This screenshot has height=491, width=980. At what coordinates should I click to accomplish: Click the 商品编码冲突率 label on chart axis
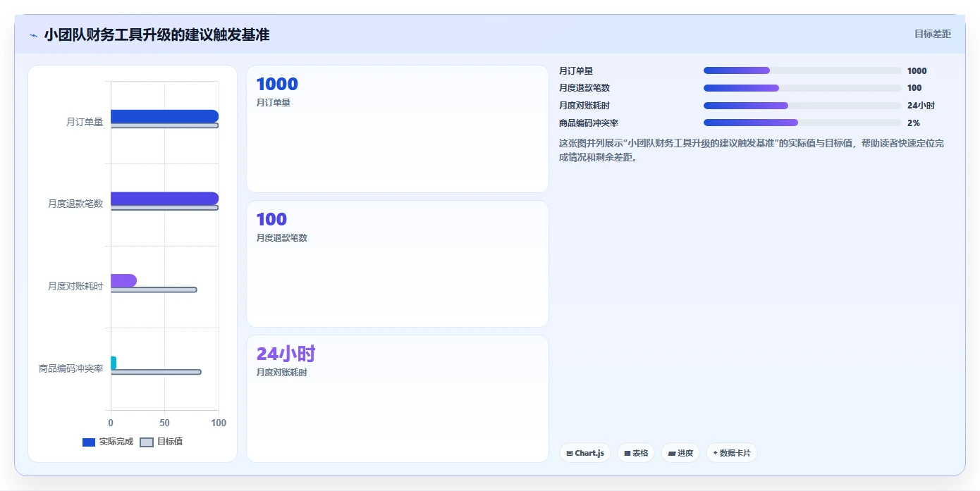[x=71, y=368]
